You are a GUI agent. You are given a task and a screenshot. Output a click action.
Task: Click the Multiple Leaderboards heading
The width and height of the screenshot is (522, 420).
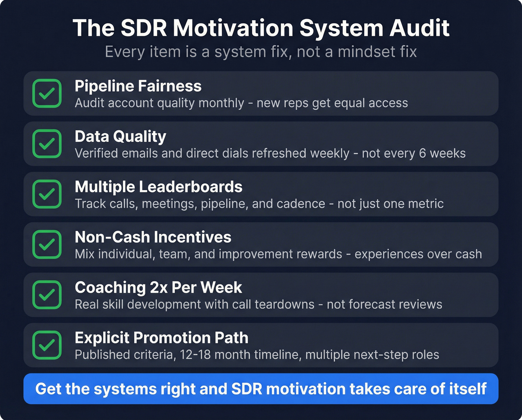pos(158,186)
